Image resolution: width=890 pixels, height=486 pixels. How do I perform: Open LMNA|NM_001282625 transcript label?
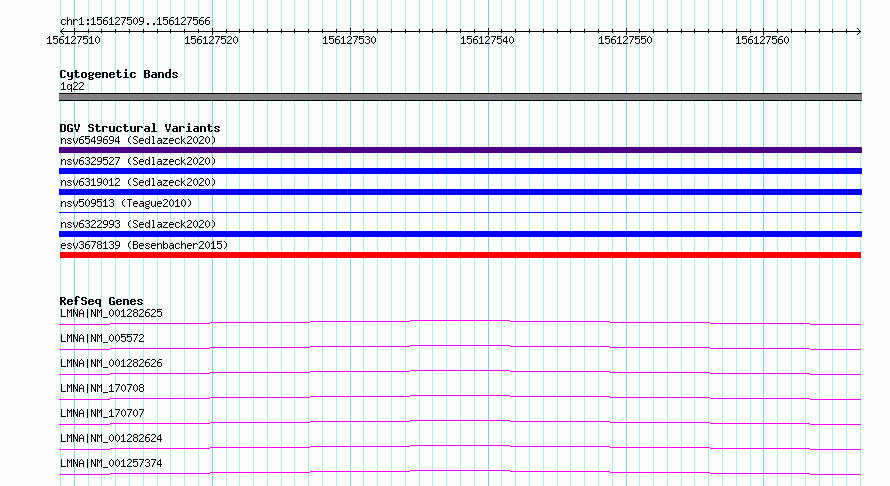(x=111, y=313)
